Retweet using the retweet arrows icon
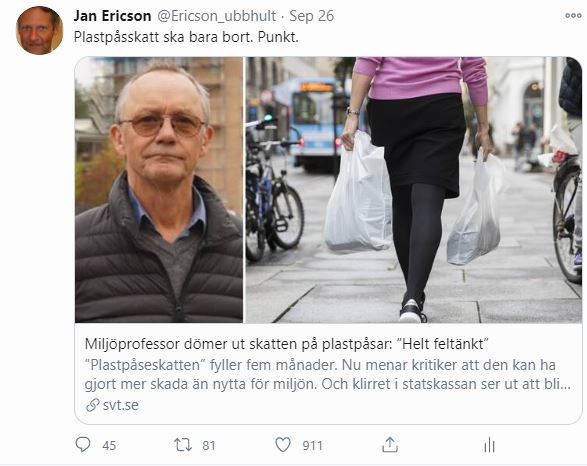The height and width of the screenshot is (466, 587). tap(183, 445)
